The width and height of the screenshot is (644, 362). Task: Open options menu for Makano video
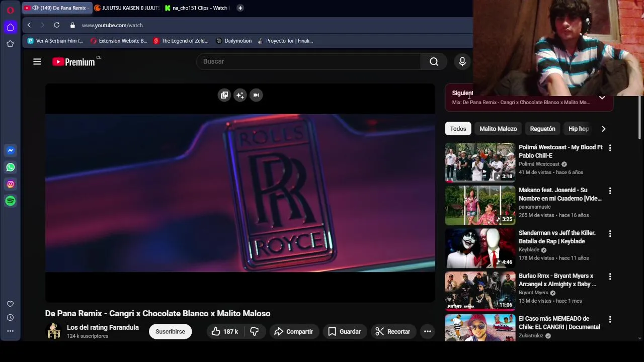[x=610, y=191]
